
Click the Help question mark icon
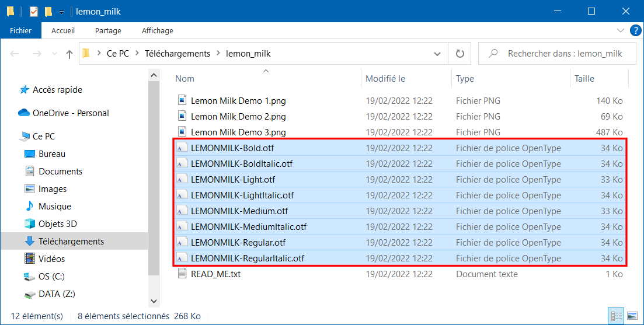tap(635, 30)
